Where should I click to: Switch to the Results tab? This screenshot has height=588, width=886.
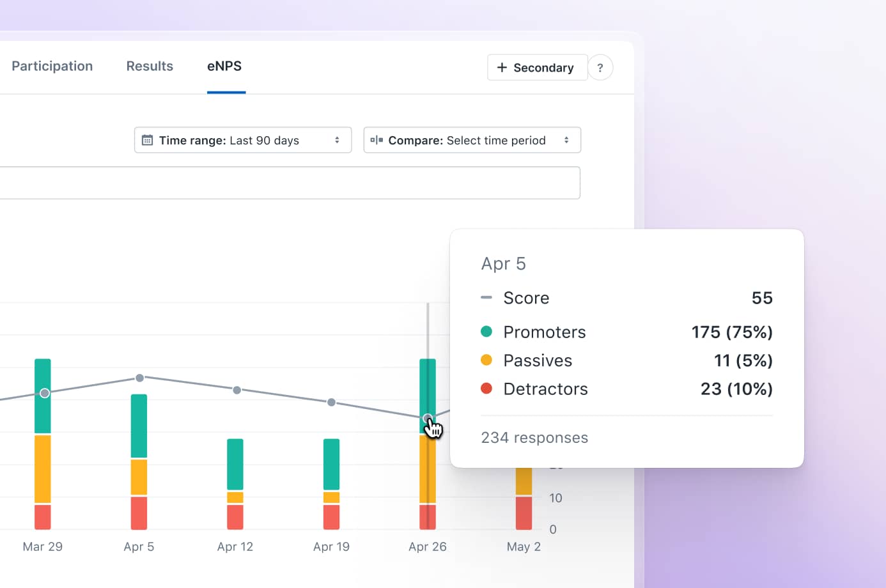pyautogui.click(x=150, y=66)
